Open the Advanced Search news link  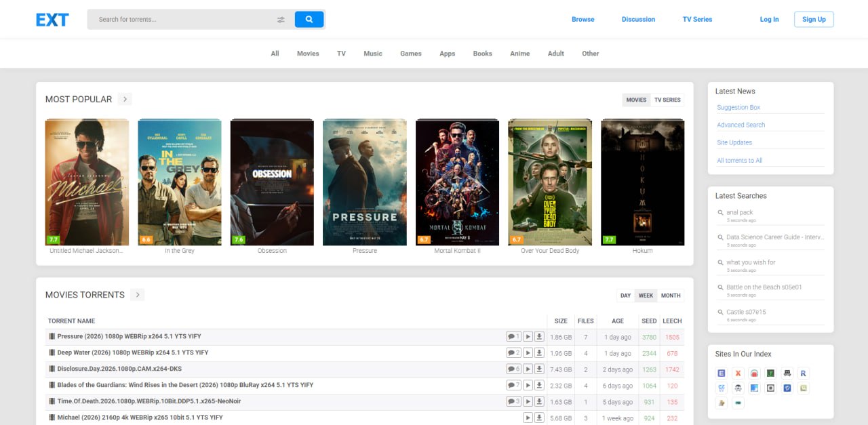[741, 125]
